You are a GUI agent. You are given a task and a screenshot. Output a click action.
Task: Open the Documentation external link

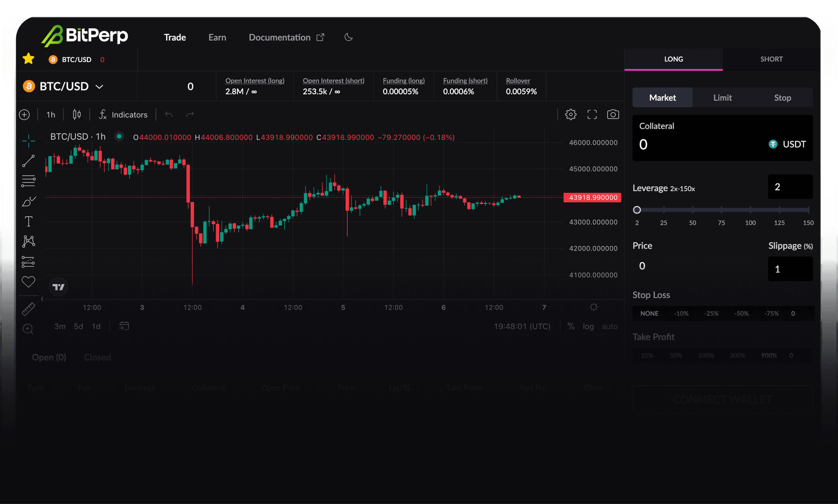click(x=286, y=37)
